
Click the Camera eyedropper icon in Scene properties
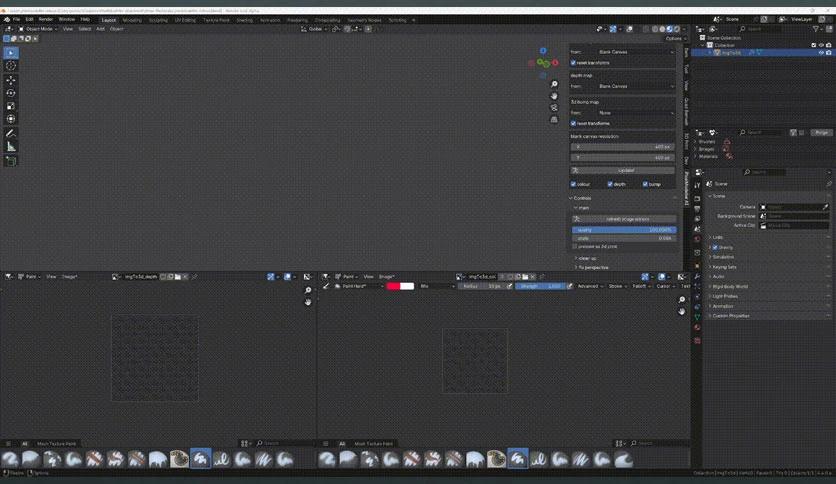click(x=825, y=207)
